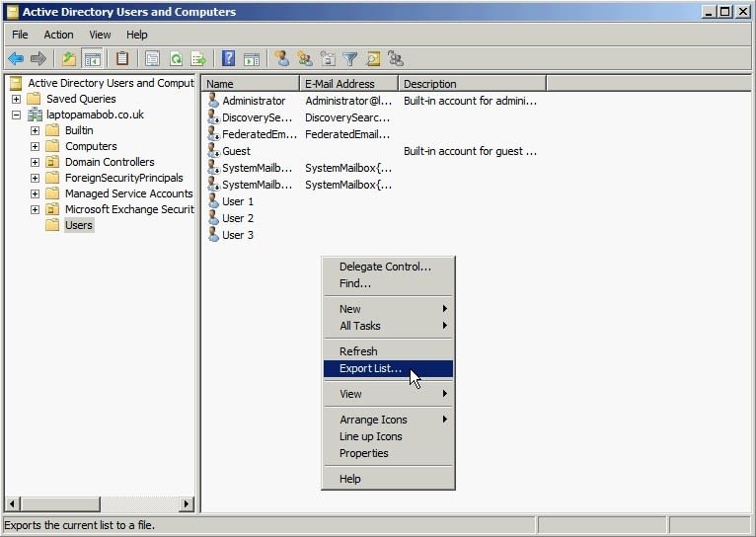Open the Action menu in menu bar

[x=58, y=35]
